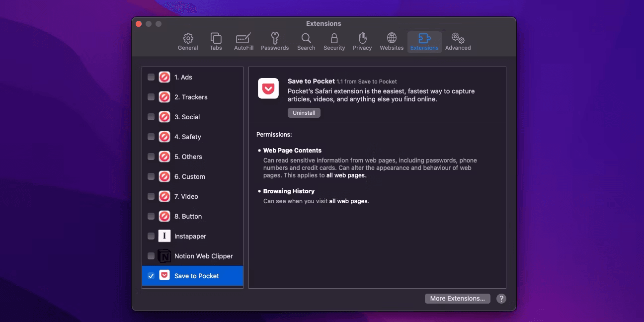The image size is (644, 322).
Task: Disable the Save to Pocket checkbox
Action: [151, 276]
